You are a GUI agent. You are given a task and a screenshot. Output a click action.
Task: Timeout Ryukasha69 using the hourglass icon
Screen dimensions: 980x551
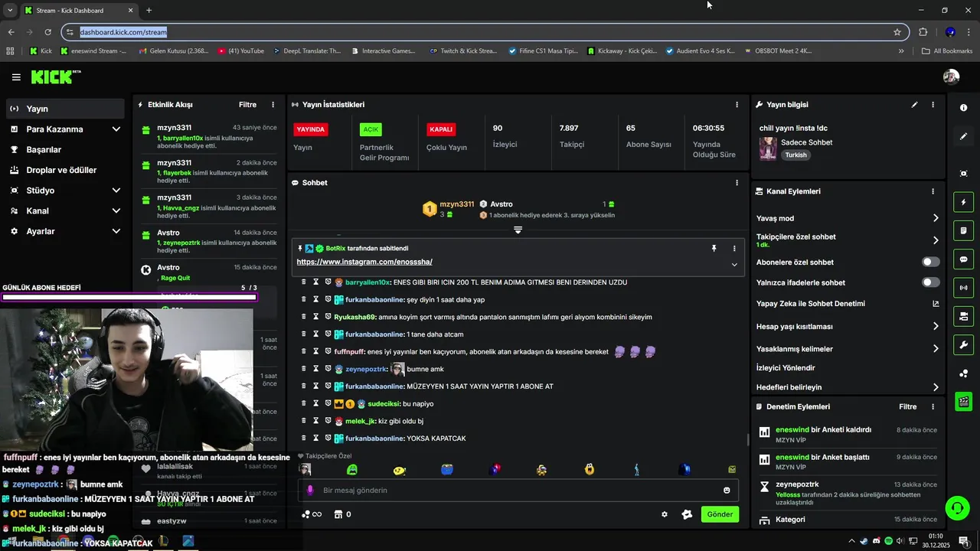pos(315,317)
